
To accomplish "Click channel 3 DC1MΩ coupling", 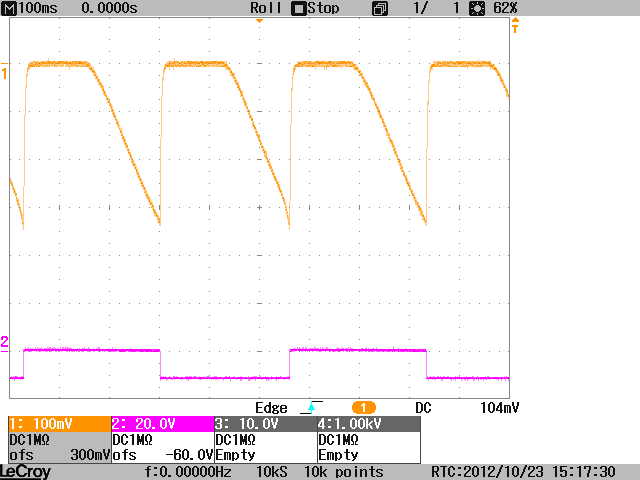I will 236,440.
